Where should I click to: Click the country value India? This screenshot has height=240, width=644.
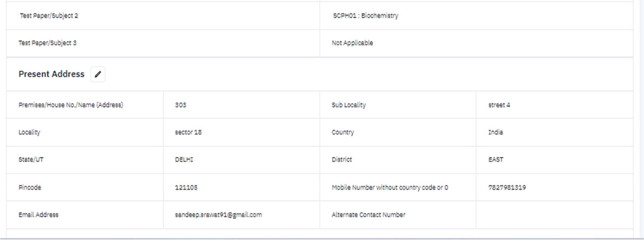pyautogui.click(x=496, y=132)
